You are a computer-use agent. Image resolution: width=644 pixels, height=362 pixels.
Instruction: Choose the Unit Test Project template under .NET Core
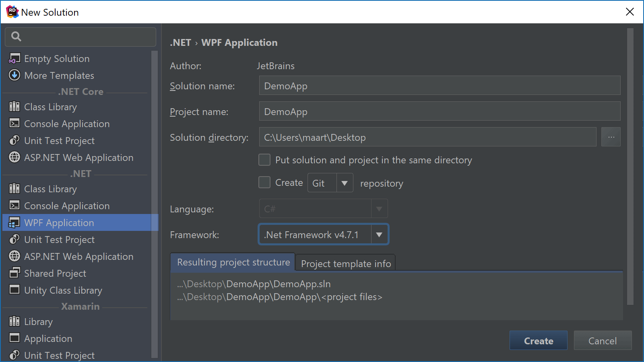coord(59,140)
